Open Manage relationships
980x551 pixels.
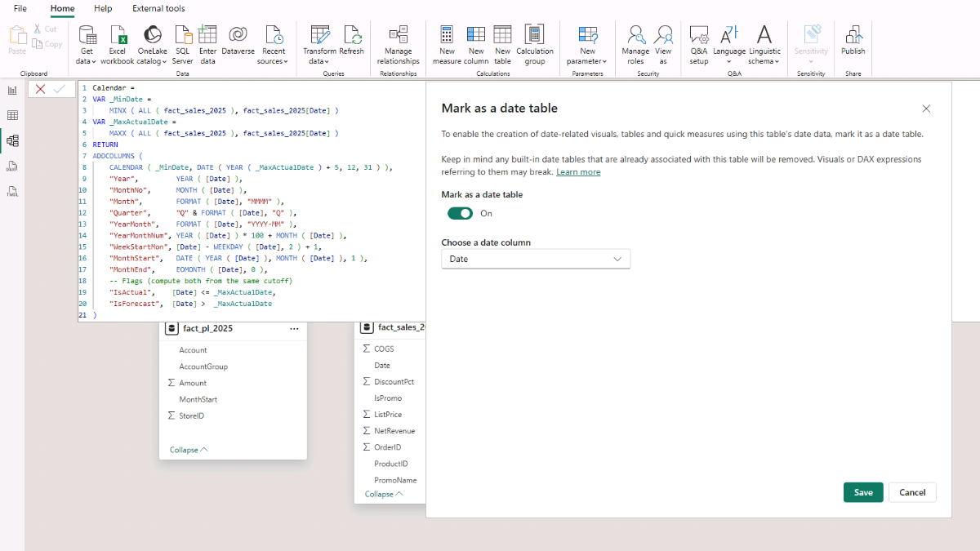click(398, 35)
